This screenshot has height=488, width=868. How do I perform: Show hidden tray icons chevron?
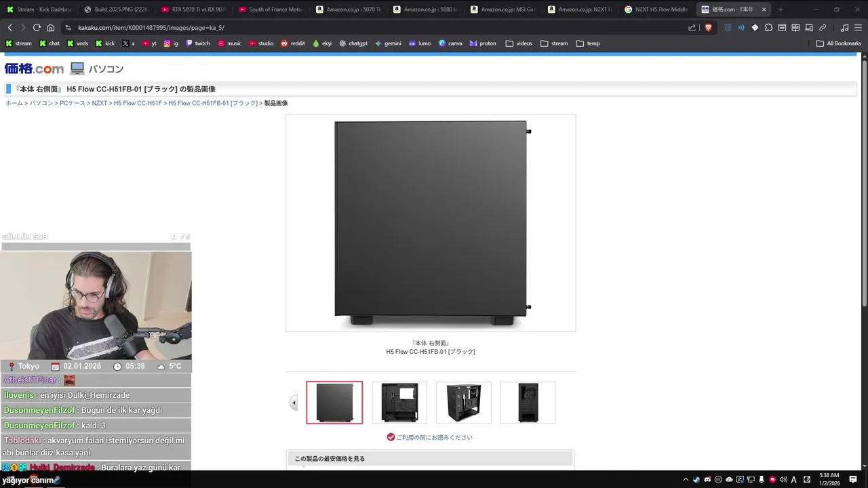tap(686, 479)
